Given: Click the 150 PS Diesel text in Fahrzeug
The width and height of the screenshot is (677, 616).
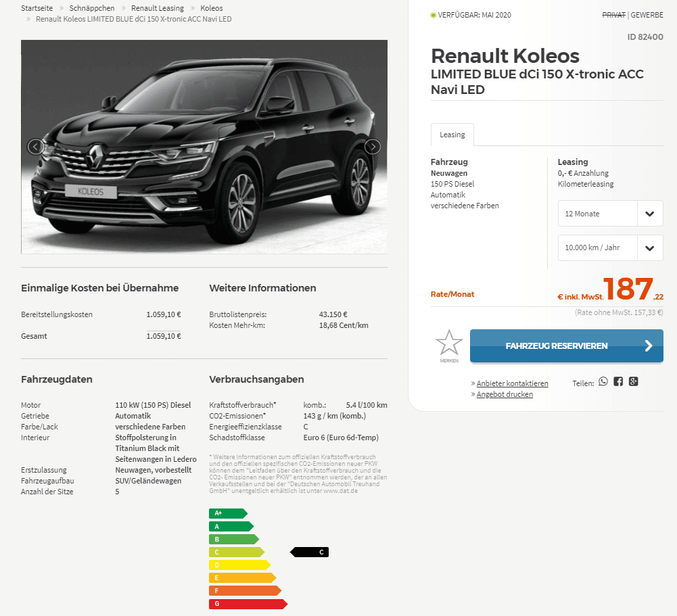Looking at the screenshot, I should 452,184.
